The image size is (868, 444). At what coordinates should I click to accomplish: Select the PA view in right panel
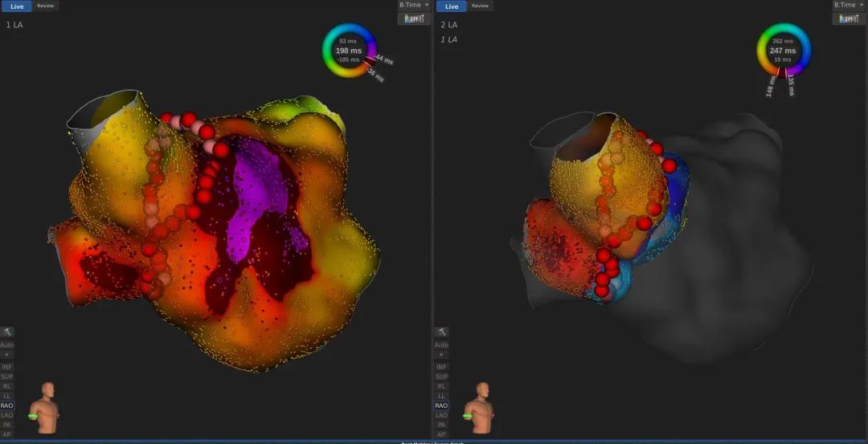[441, 425]
